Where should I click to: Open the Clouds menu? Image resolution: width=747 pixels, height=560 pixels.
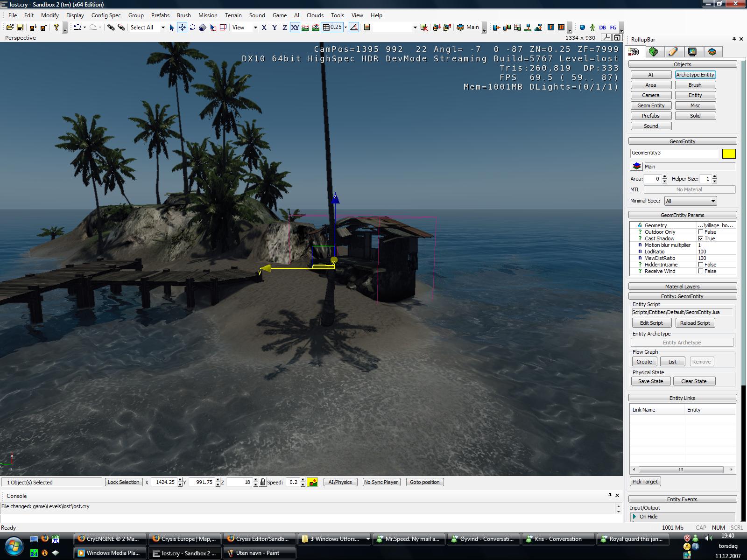click(x=315, y=15)
